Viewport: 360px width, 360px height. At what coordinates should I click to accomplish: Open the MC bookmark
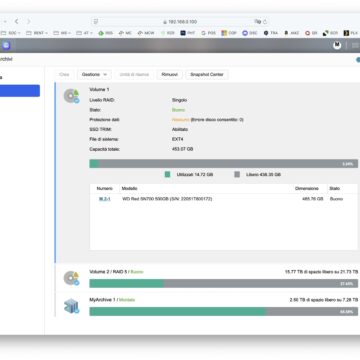125,33
